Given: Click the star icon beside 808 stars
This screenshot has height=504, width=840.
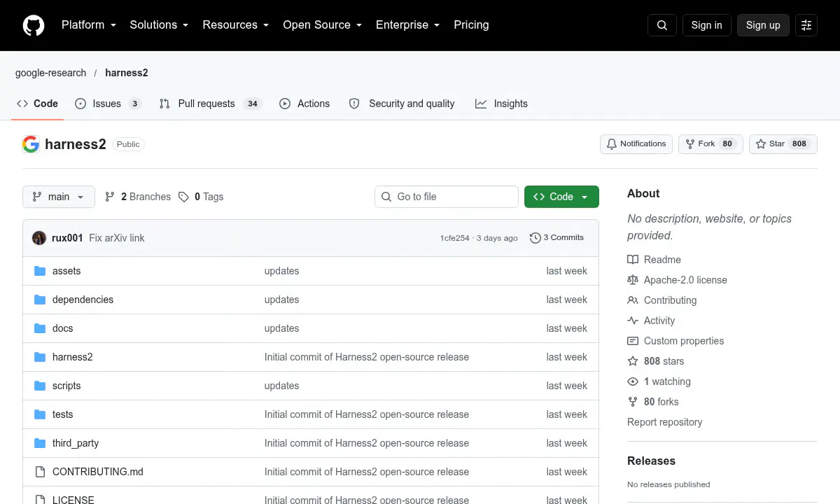Looking at the screenshot, I should click(633, 361).
